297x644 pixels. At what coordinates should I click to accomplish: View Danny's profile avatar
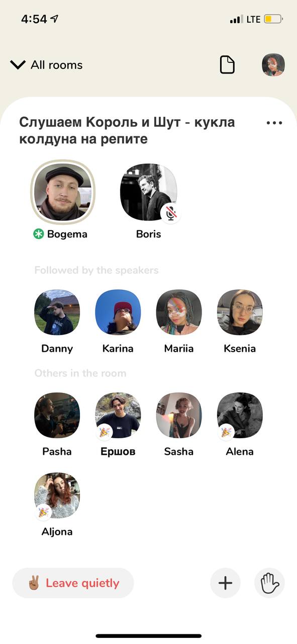pyautogui.click(x=57, y=312)
